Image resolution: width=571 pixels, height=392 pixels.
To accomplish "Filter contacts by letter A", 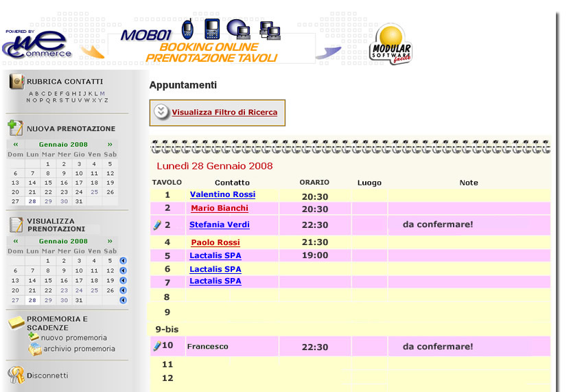I will [x=31, y=93].
